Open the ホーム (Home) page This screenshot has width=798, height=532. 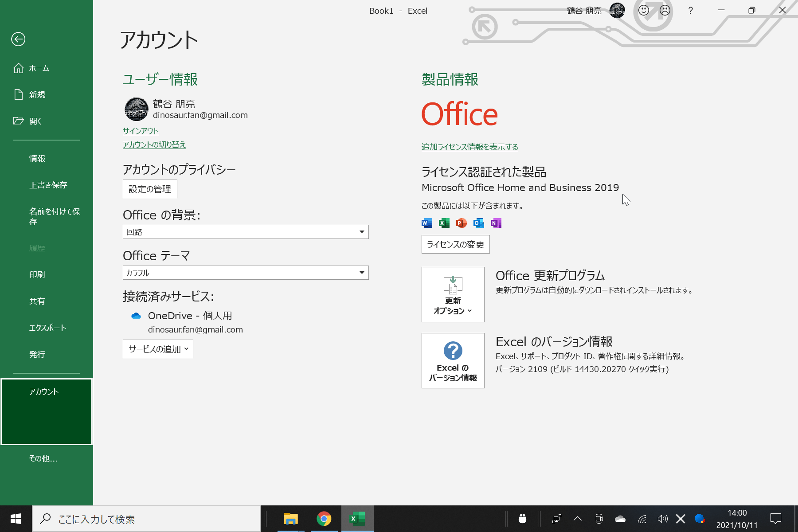[x=47, y=68]
